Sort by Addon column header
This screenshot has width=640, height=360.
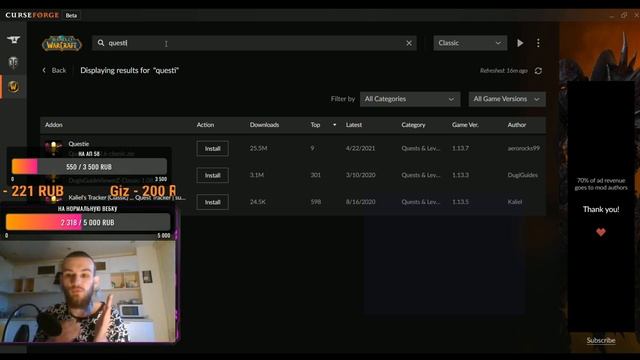point(54,125)
